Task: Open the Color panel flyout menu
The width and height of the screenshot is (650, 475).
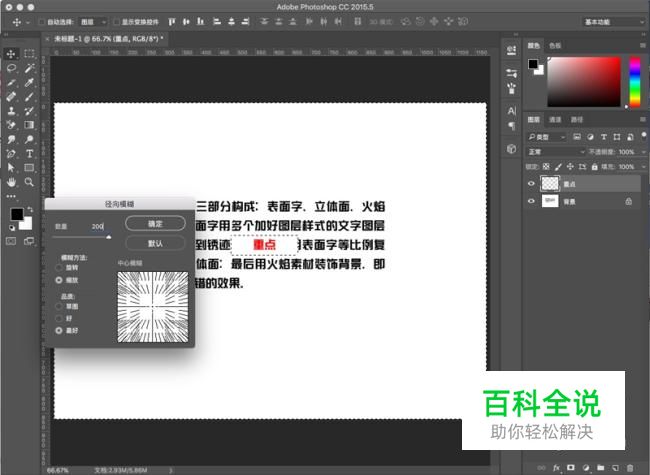Action: [643, 45]
